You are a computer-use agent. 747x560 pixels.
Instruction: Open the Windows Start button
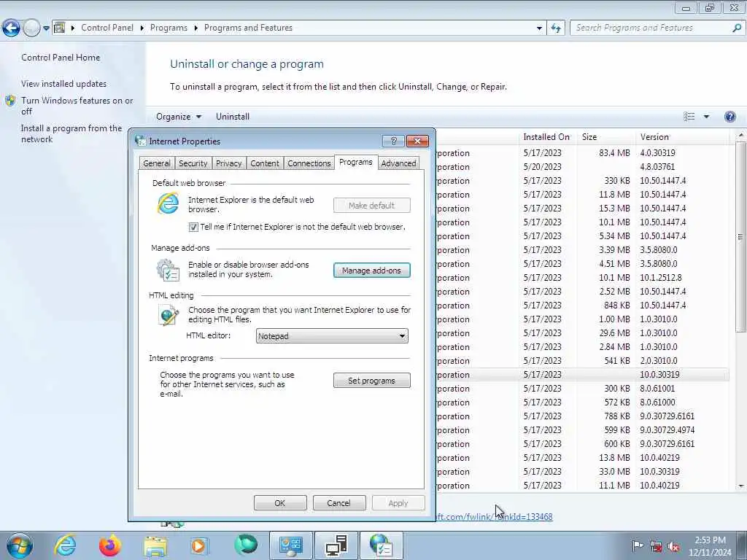pos(20,545)
